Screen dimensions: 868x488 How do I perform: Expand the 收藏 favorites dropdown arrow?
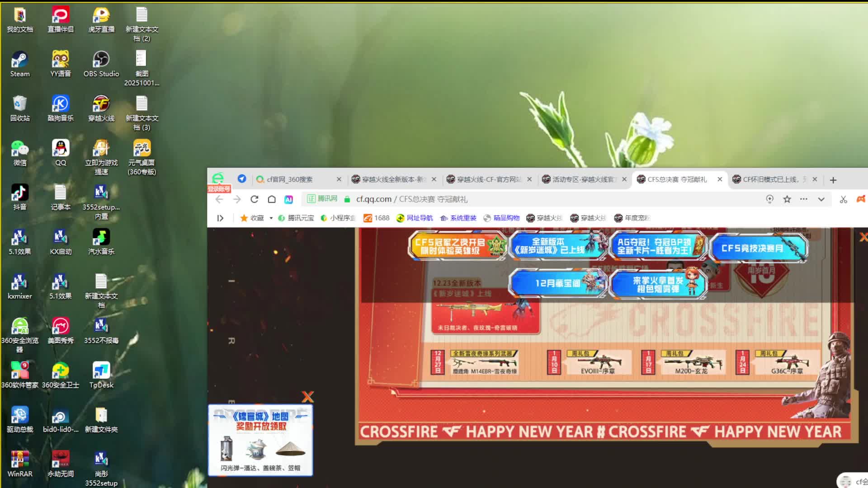[x=271, y=218]
